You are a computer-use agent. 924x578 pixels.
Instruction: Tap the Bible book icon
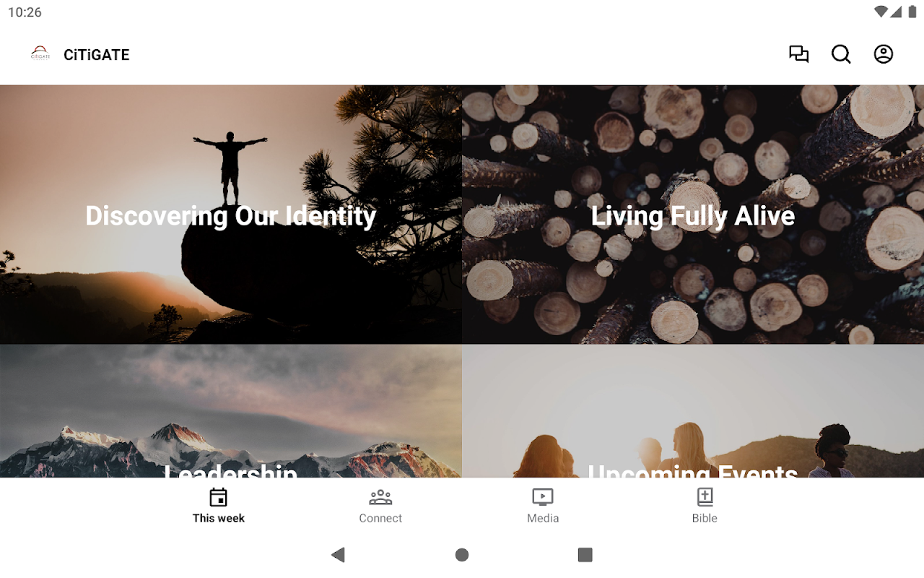point(705,497)
